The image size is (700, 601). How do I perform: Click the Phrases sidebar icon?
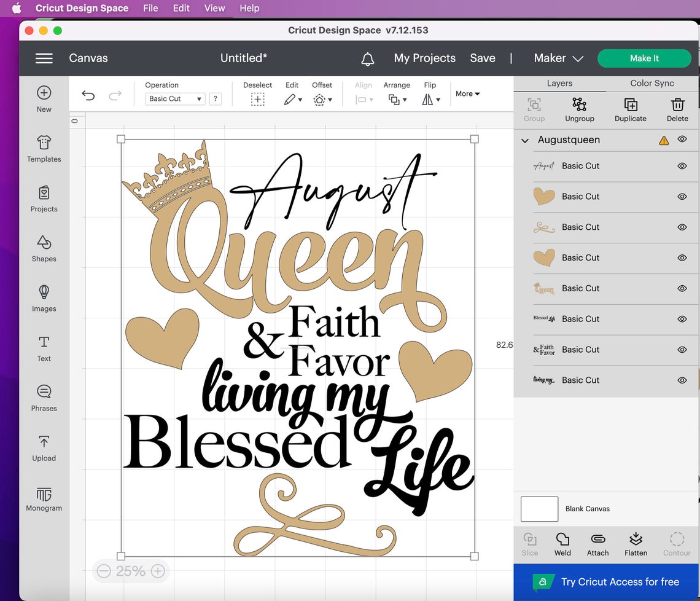(44, 398)
